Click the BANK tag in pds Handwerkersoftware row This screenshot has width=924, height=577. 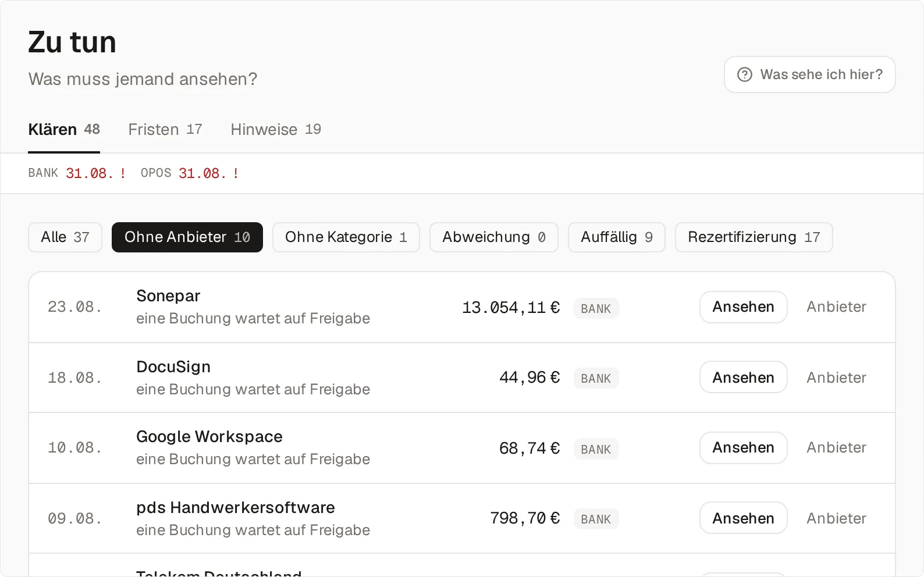[596, 519]
